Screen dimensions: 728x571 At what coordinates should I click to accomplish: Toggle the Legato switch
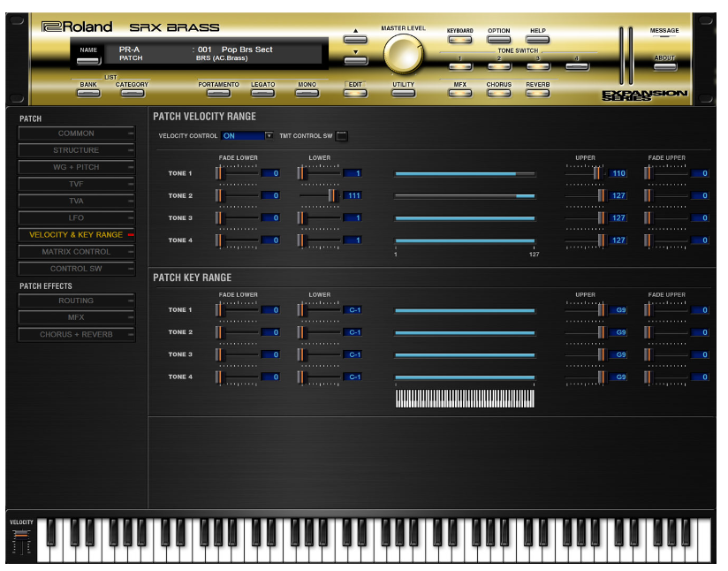tap(262, 93)
